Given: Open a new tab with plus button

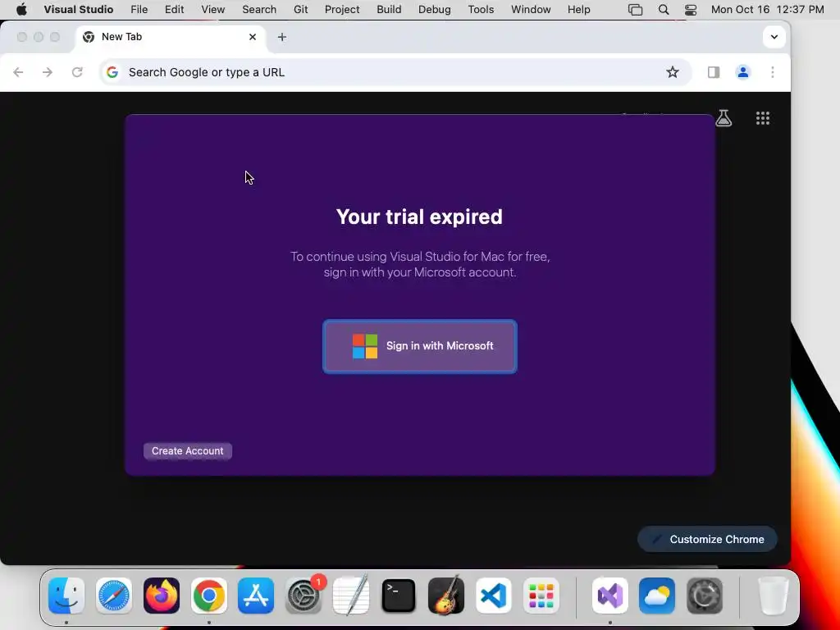Looking at the screenshot, I should 282,37.
